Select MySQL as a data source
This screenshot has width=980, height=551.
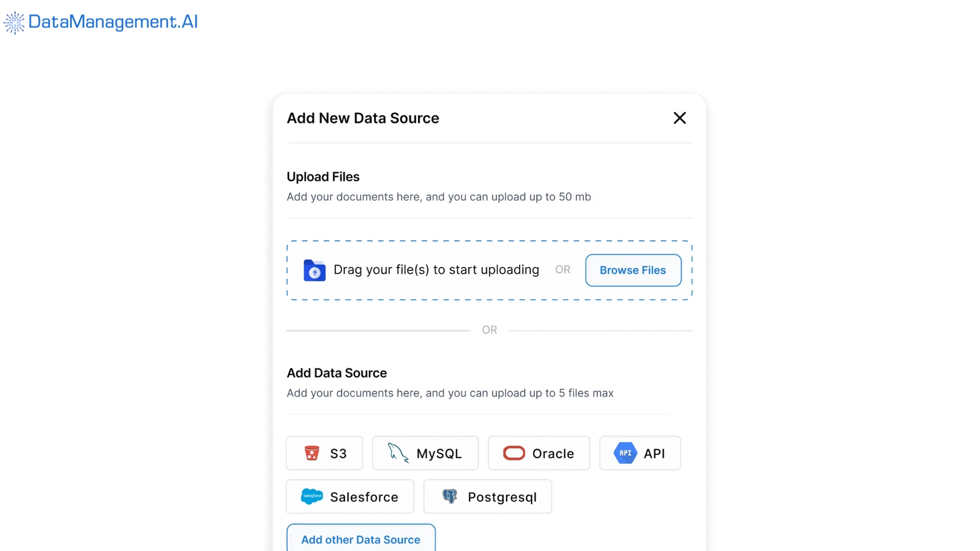click(425, 453)
